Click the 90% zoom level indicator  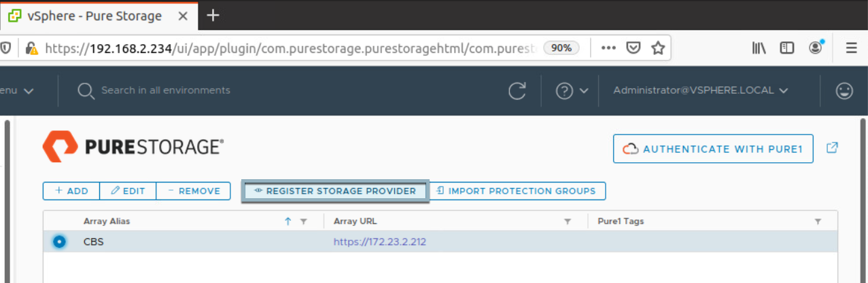click(561, 48)
